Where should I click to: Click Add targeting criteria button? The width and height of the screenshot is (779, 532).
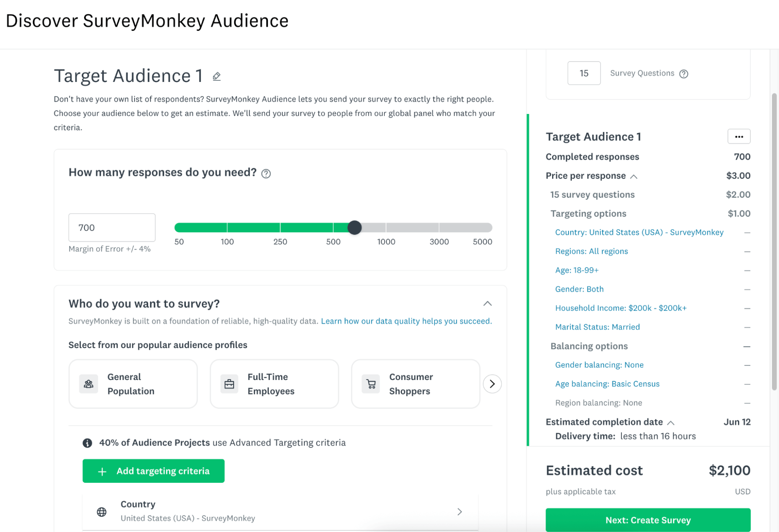[x=153, y=471]
